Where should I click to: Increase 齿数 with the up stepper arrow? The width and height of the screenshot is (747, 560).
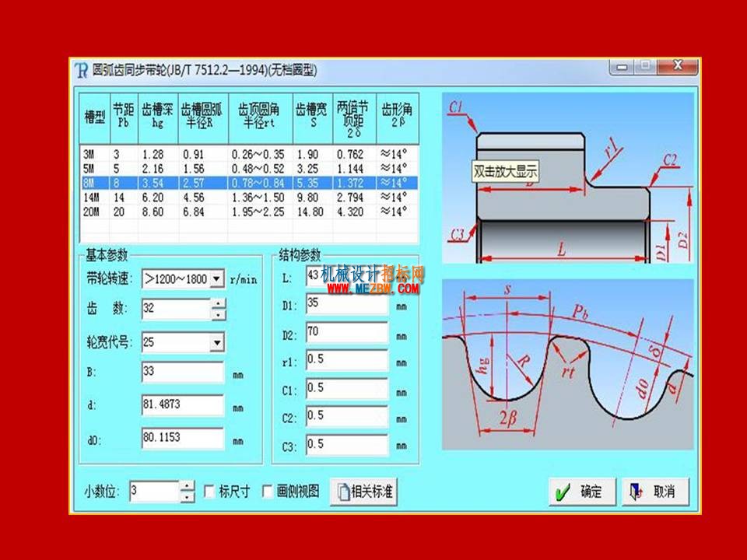pos(218,303)
